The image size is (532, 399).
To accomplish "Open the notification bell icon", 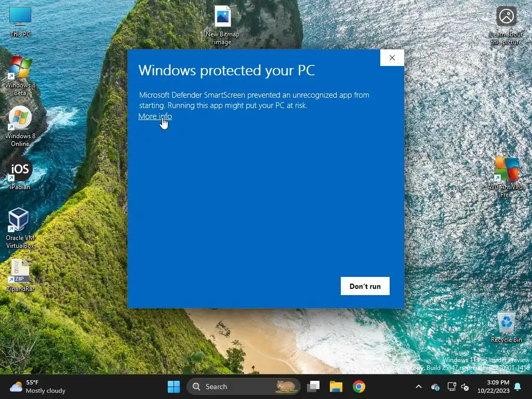I will [x=518, y=387].
